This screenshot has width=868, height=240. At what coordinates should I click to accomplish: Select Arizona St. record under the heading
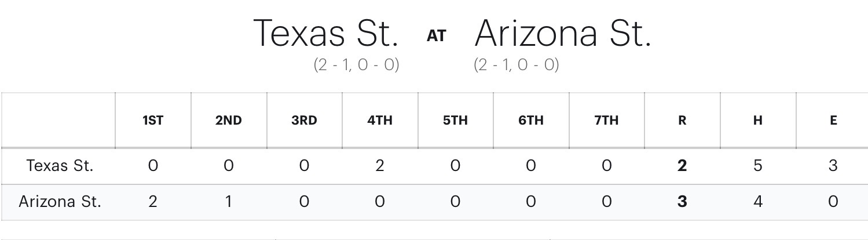pos(516,64)
